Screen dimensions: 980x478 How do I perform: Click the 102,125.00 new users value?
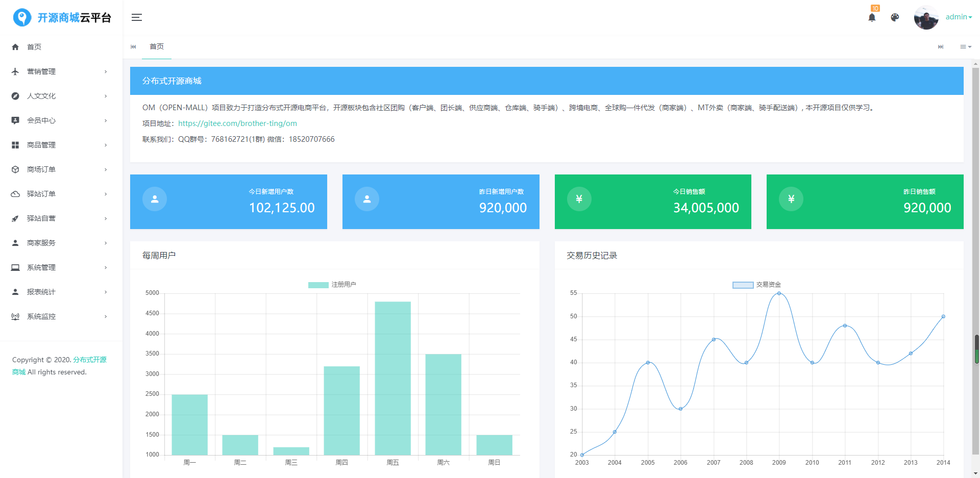pos(282,208)
